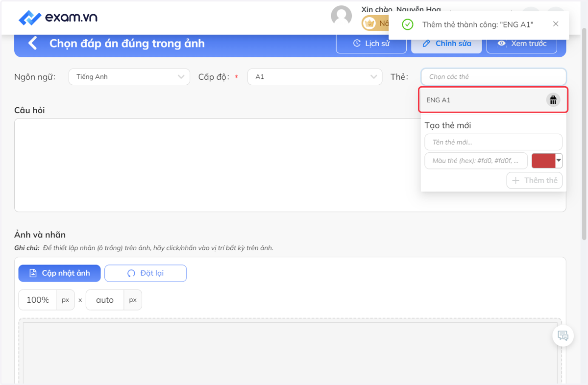Go back using the left chevron arrow
The width and height of the screenshot is (588, 385).
click(x=32, y=43)
